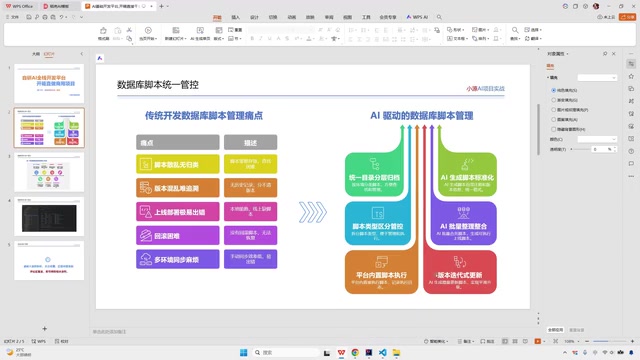Close the object properties panel

tap(613, 53)
